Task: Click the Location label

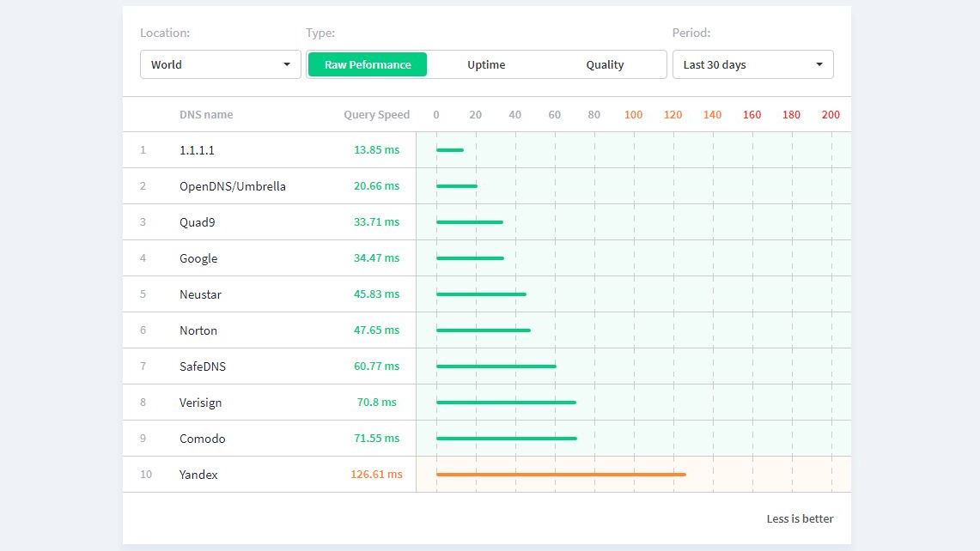Action: click(165, 33)
